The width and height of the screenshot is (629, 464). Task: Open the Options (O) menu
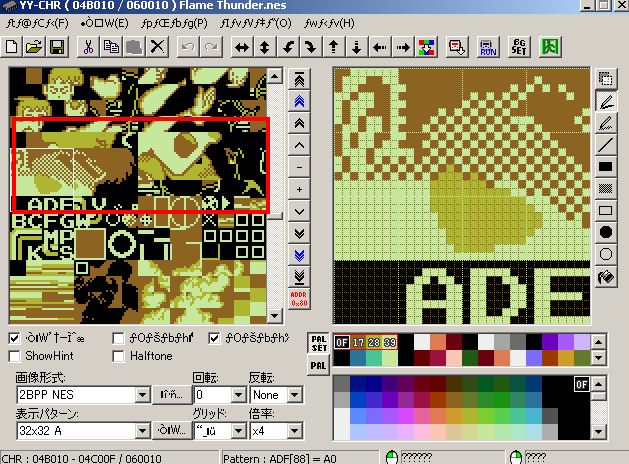[256, 23]
